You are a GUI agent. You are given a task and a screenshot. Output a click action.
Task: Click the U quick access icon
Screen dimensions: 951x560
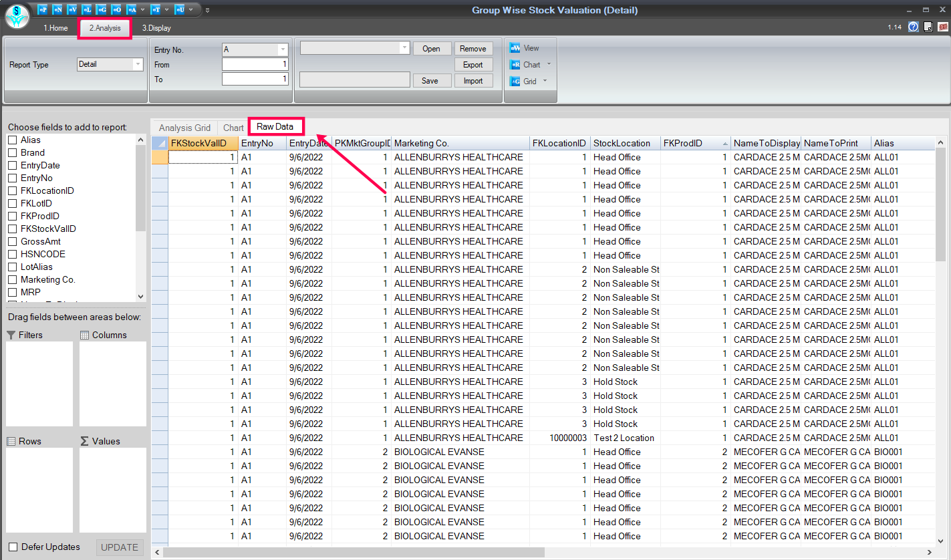(x=179, y=9)
